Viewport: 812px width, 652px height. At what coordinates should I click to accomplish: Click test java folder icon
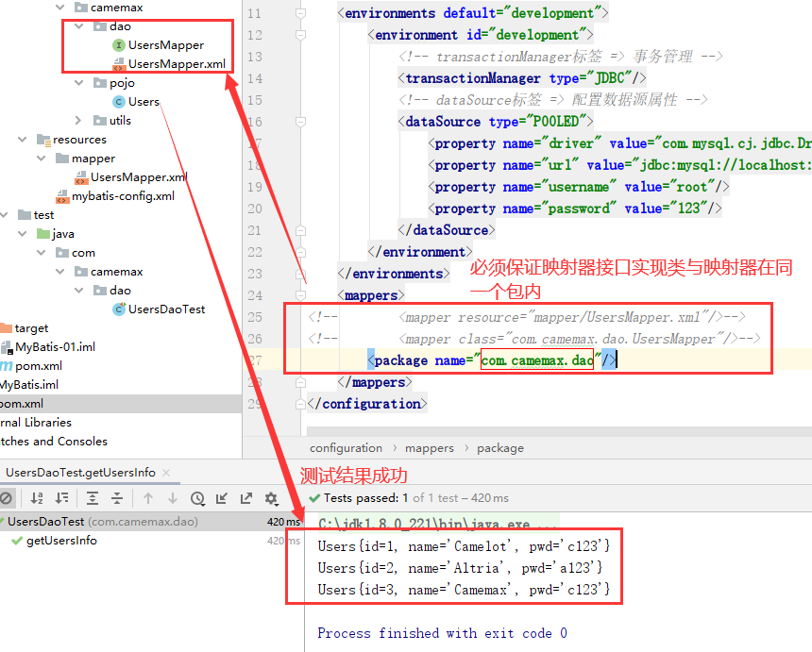[x=43, y=233]
